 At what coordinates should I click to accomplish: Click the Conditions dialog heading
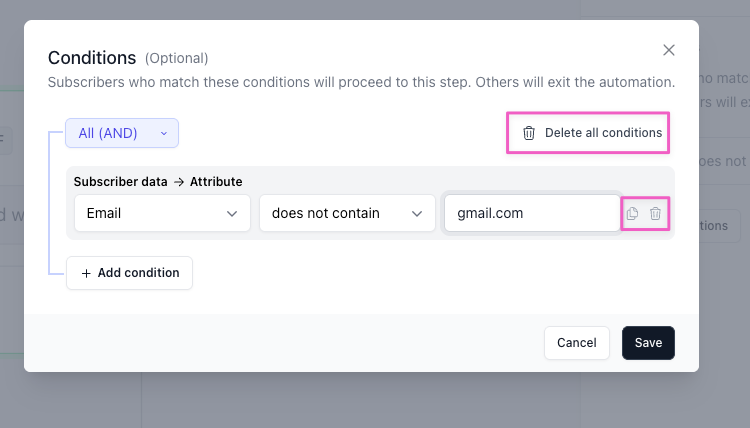92,58
